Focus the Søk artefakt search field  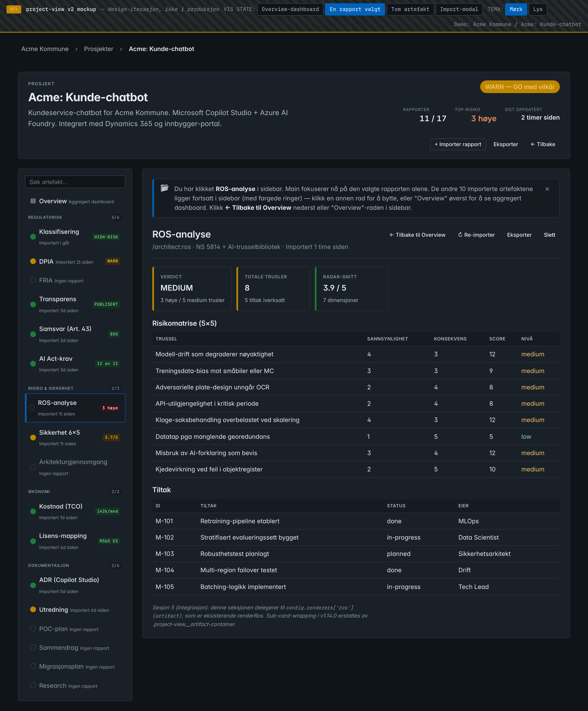coord(75,182)
